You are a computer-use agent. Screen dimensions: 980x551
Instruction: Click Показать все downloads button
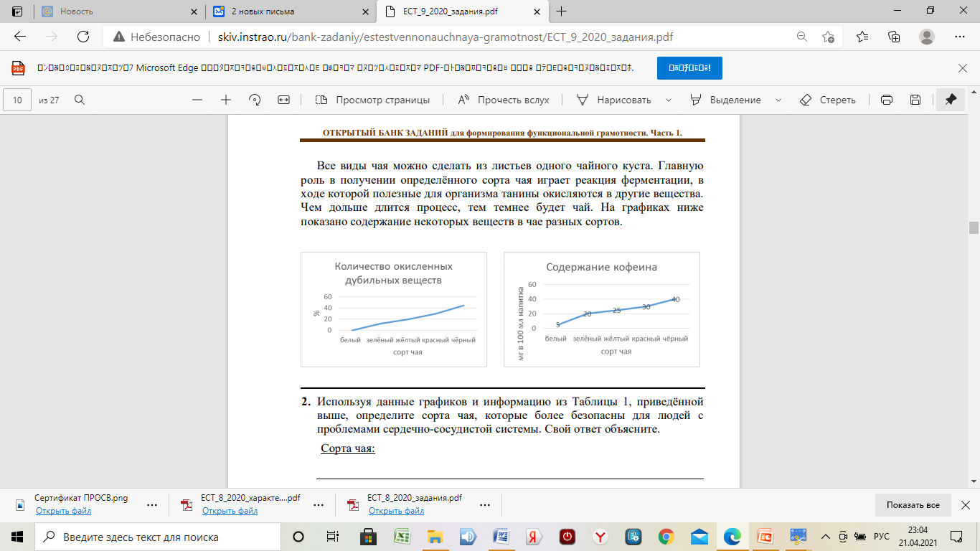(x=913, y=504)
